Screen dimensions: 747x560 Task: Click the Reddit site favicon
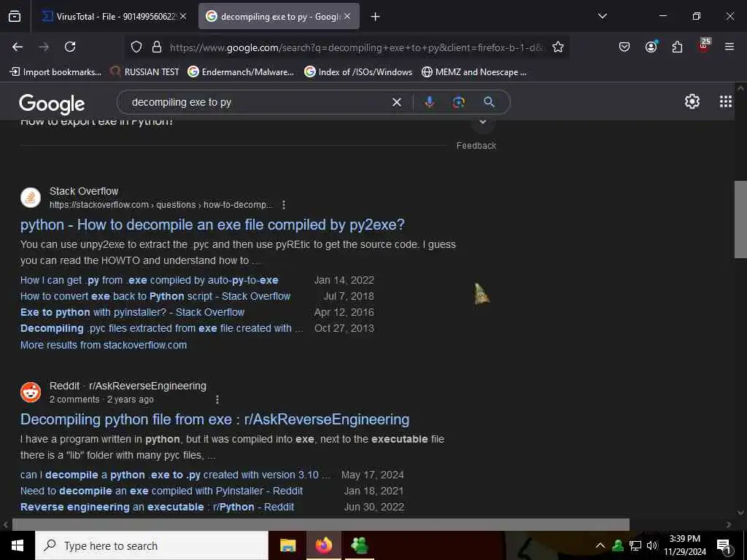point(31,392)
